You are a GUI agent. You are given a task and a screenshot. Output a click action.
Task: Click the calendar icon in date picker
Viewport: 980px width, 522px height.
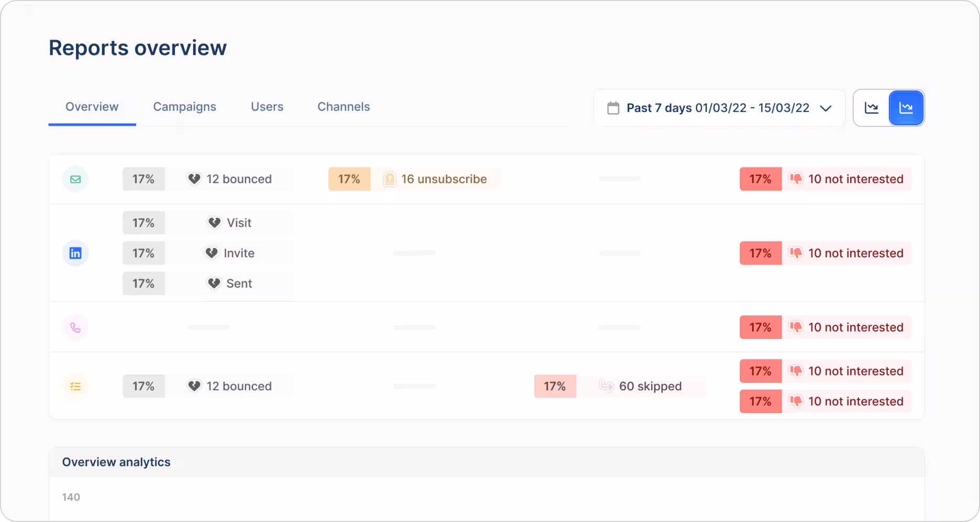coord(613,108)
